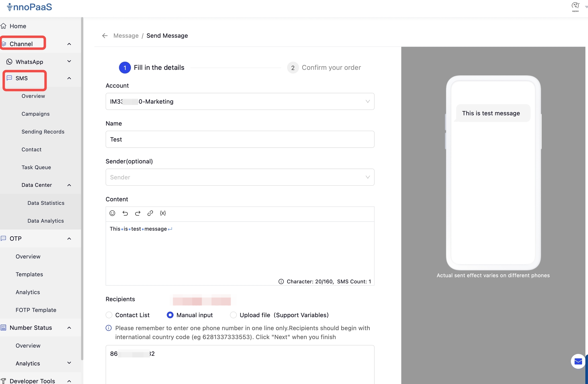
Task: Select the Contact List radio option
Action: [109, 315]
